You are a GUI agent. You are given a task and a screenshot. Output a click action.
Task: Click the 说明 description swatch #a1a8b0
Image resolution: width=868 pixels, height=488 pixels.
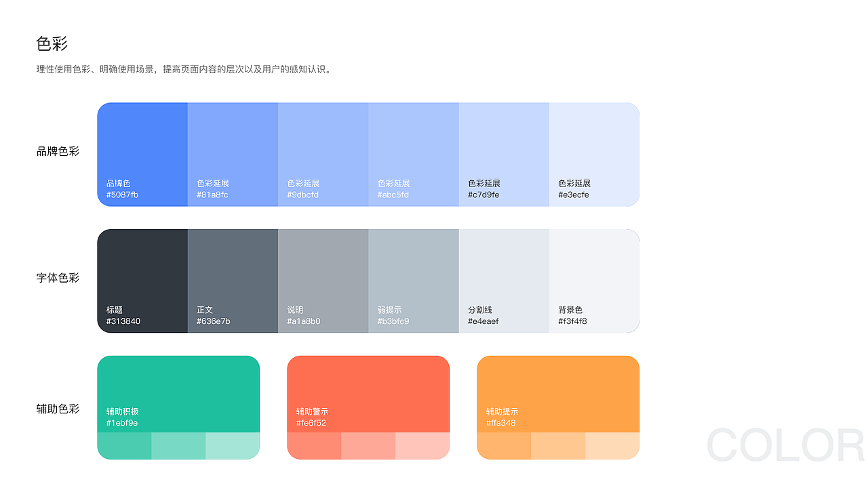tap(323, 281)
